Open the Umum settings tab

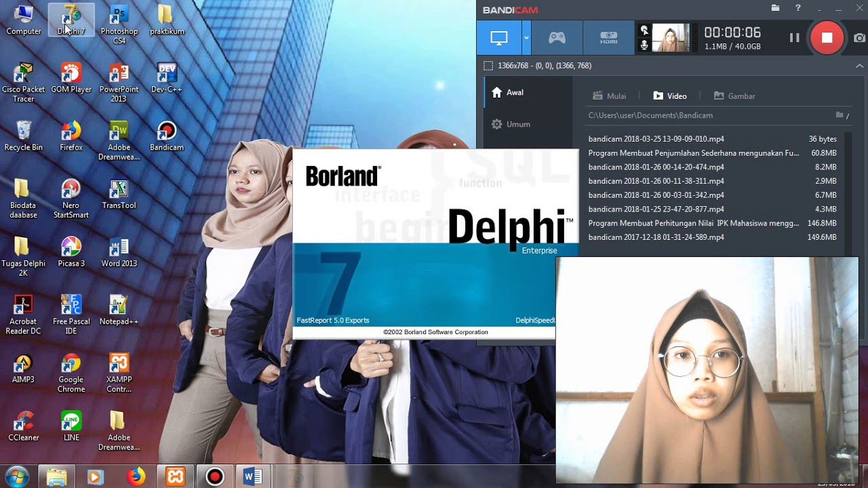528,124
